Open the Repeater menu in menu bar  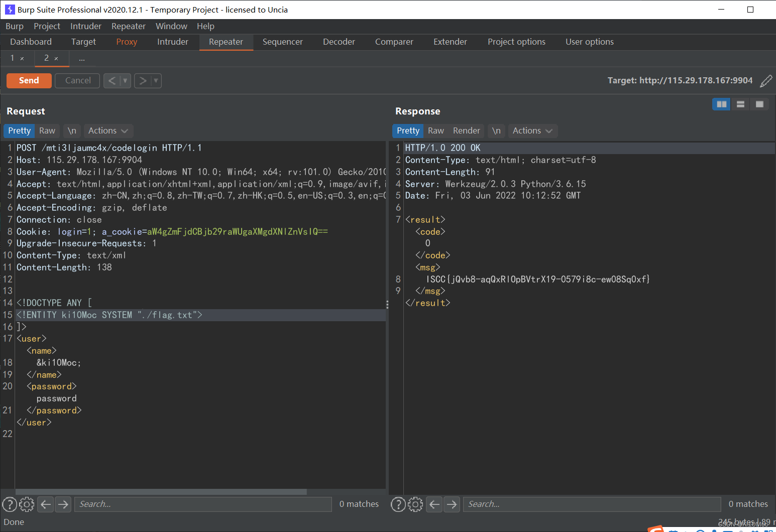(129, 26)
